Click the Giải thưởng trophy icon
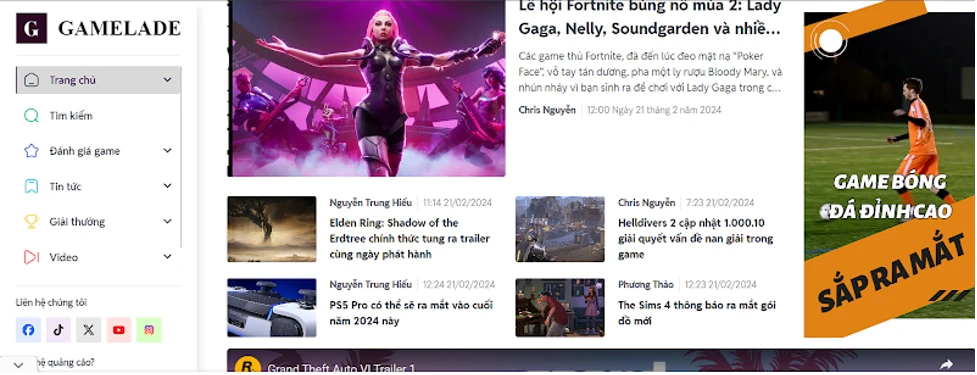Screen dimensions: 977x375 pos(31,222)
